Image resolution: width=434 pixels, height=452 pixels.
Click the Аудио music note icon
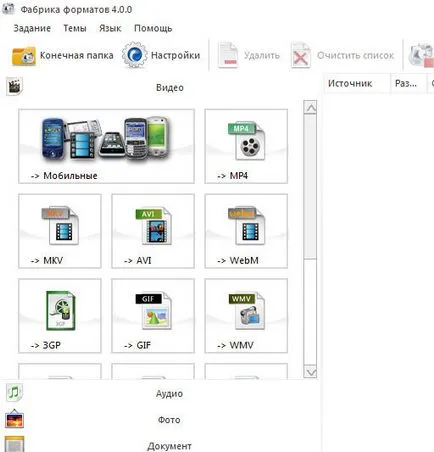pyautogui.click(x=14, y=392)
